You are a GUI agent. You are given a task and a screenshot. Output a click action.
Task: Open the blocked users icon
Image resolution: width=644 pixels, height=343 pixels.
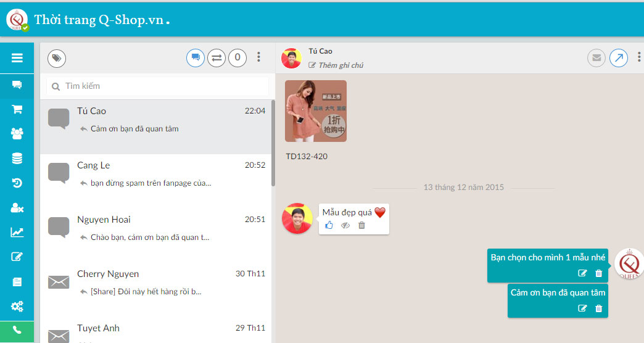click(x=17, y=208)
